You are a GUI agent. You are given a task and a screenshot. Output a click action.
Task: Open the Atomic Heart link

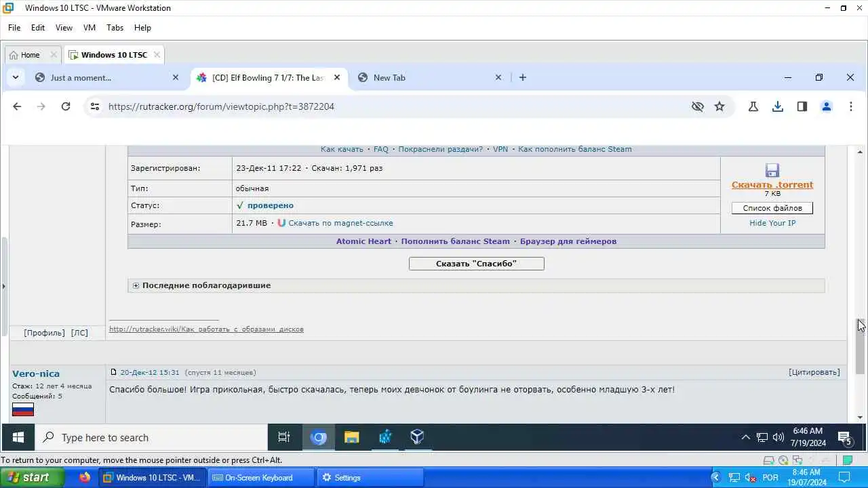[x=363, y=241]
